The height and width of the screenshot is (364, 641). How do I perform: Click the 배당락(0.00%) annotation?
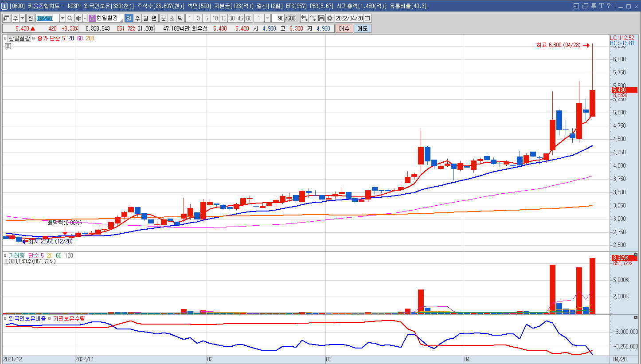[65, 223]
